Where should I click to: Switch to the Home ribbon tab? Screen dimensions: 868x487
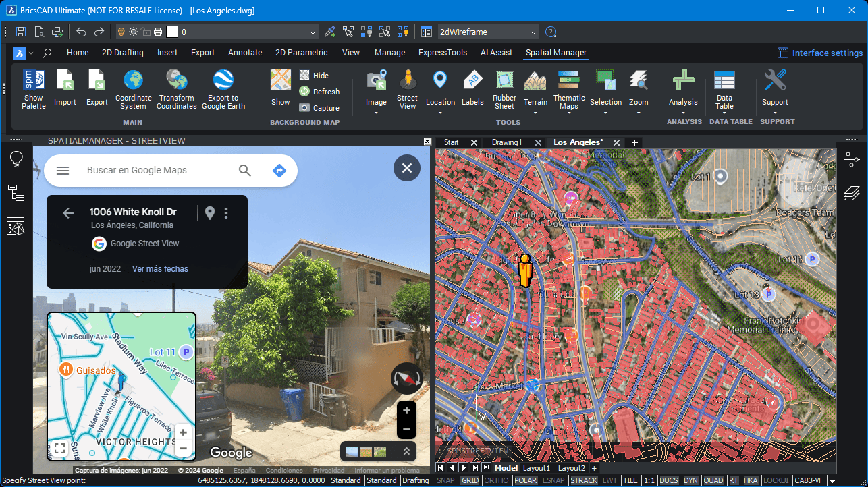point(78,53)
